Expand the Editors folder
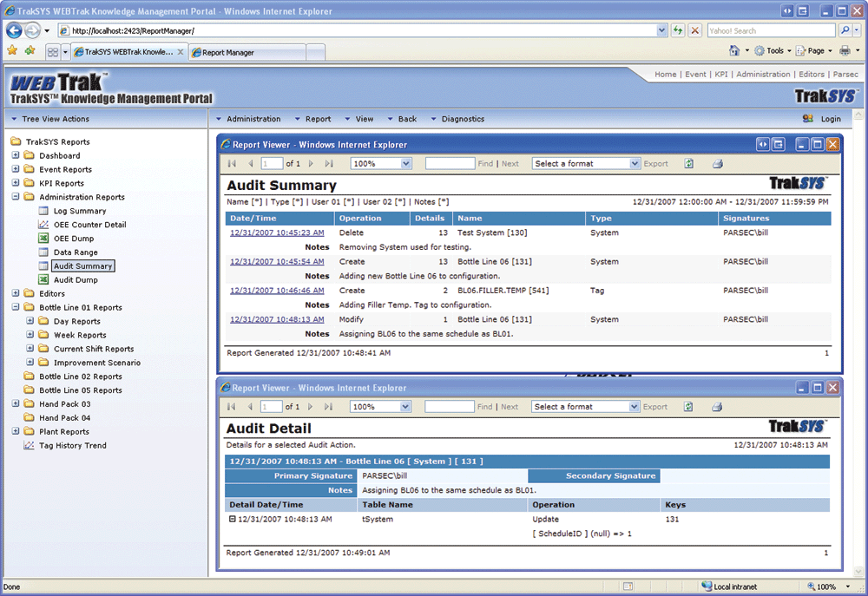Viewport: 868px width, 596px height. point(16,292)
